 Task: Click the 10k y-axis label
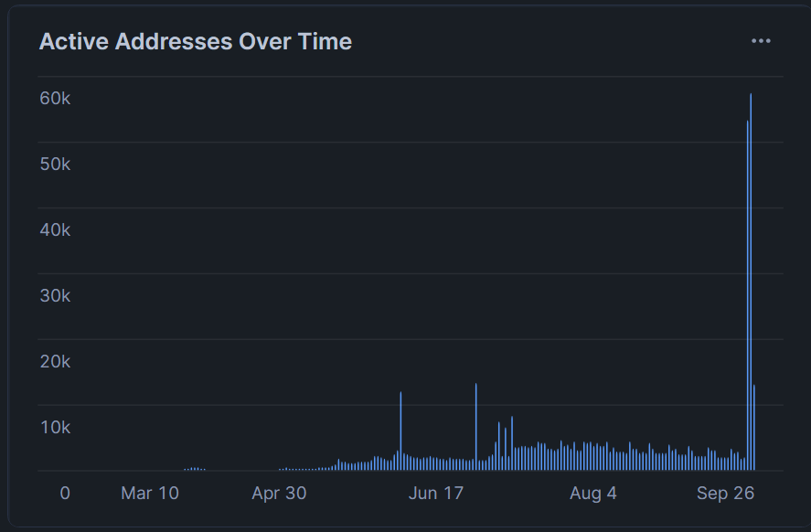coord(55,427)
